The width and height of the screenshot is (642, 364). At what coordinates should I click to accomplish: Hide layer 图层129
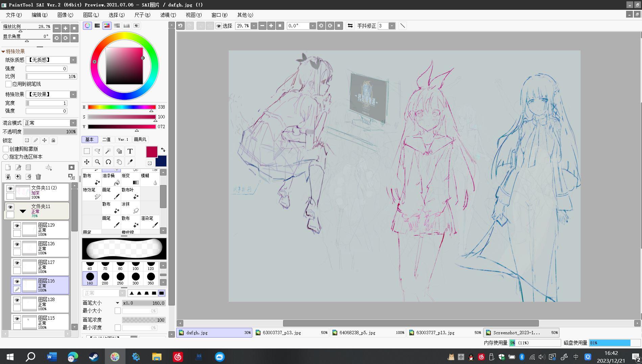point(17,226)
